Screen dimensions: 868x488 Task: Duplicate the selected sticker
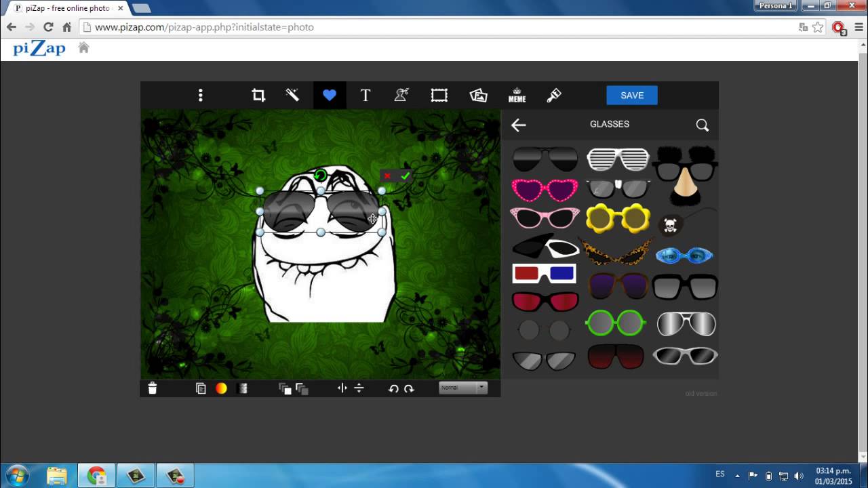[x=201, y=388]
